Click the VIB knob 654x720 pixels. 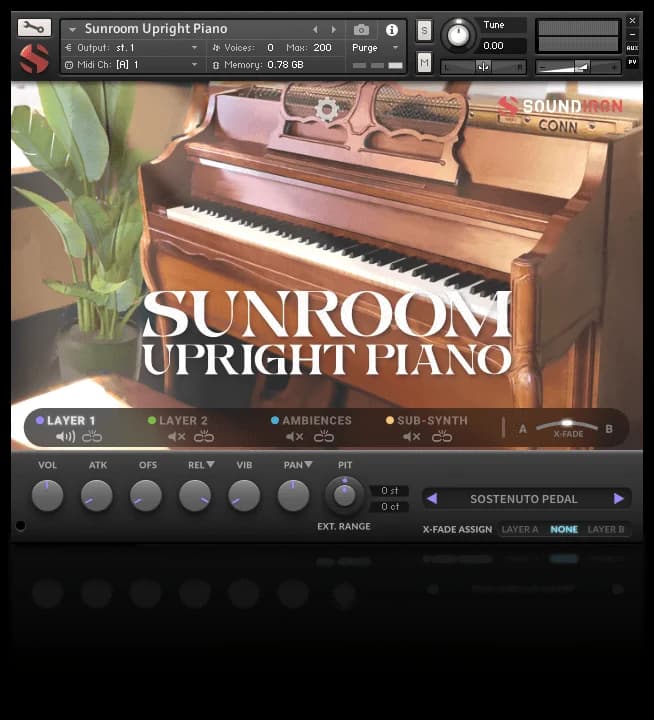pos(244,495)
